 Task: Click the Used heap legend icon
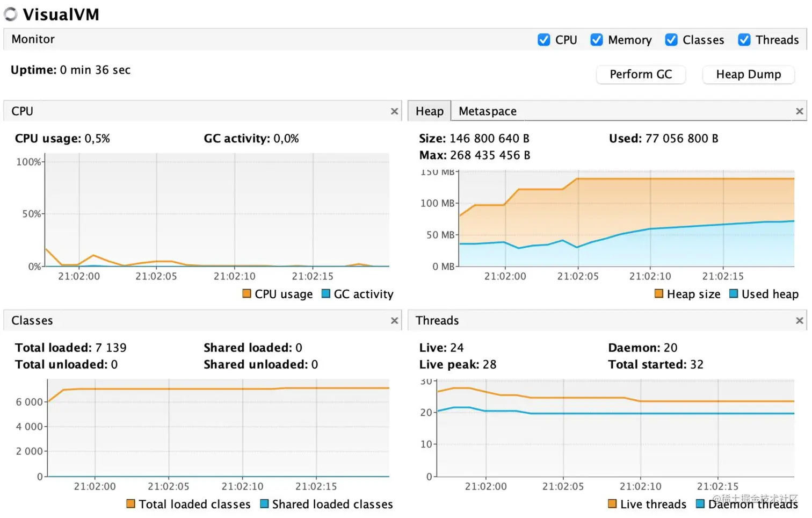click(x=734, y=294)
